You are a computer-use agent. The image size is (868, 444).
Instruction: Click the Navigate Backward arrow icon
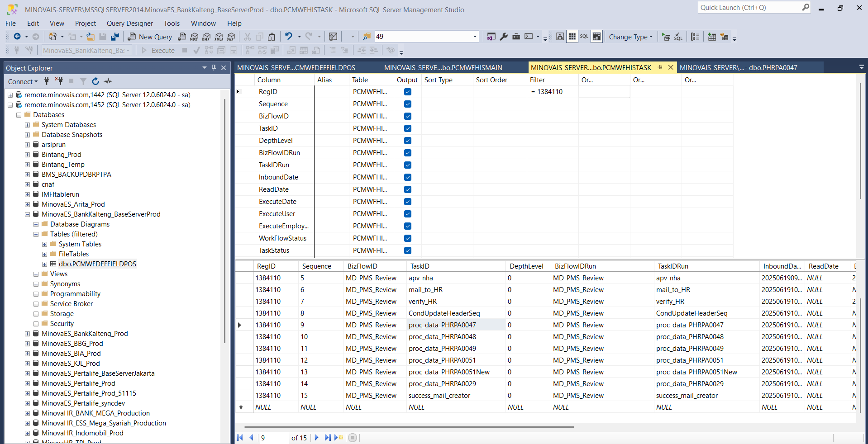17,37
